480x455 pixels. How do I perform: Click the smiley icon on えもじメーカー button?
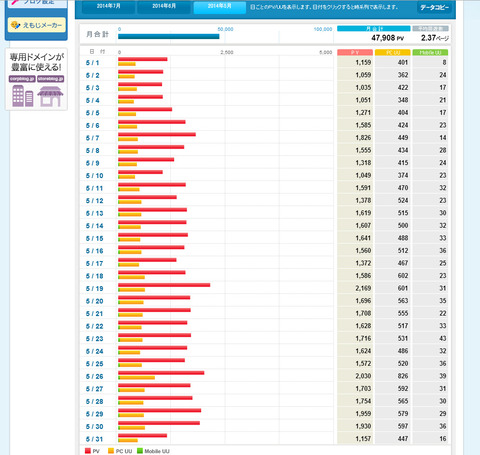tap(15, 25)
